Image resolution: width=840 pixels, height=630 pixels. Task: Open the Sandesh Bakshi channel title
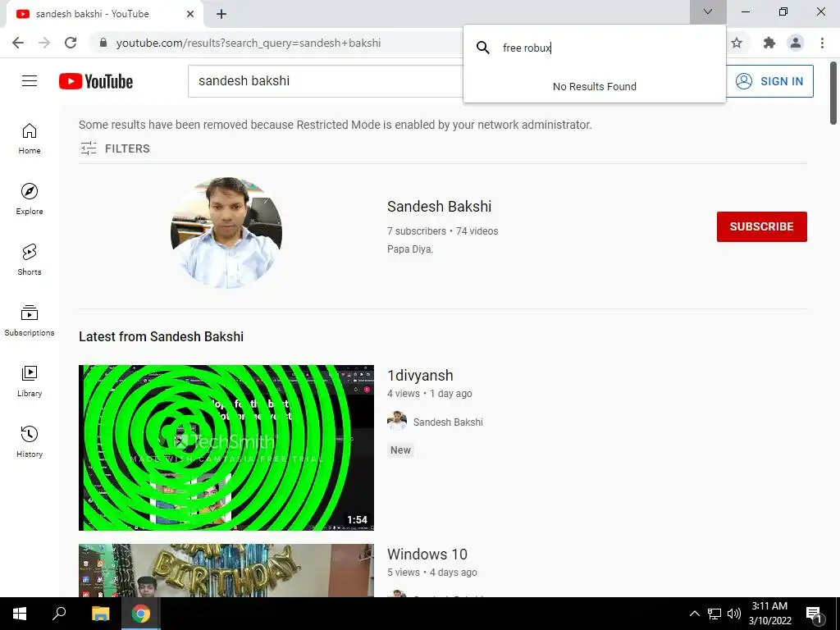tap(439, 206)
